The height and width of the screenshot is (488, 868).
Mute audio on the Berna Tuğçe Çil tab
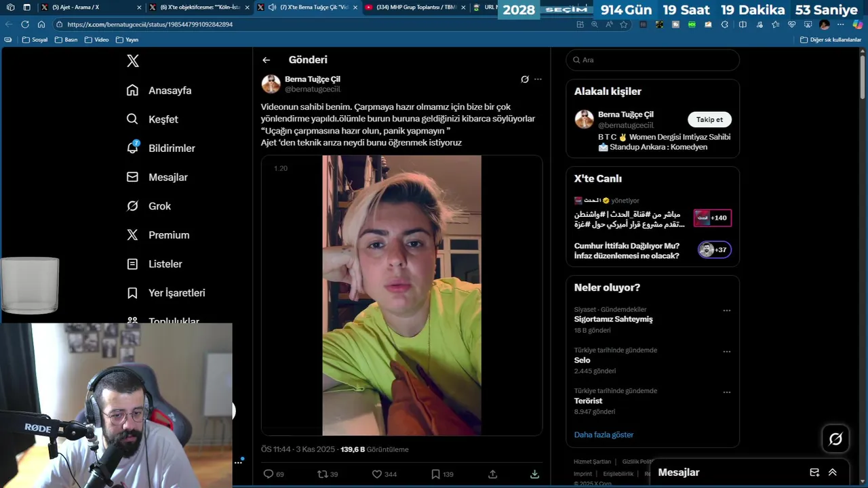(x=272, y=7)
